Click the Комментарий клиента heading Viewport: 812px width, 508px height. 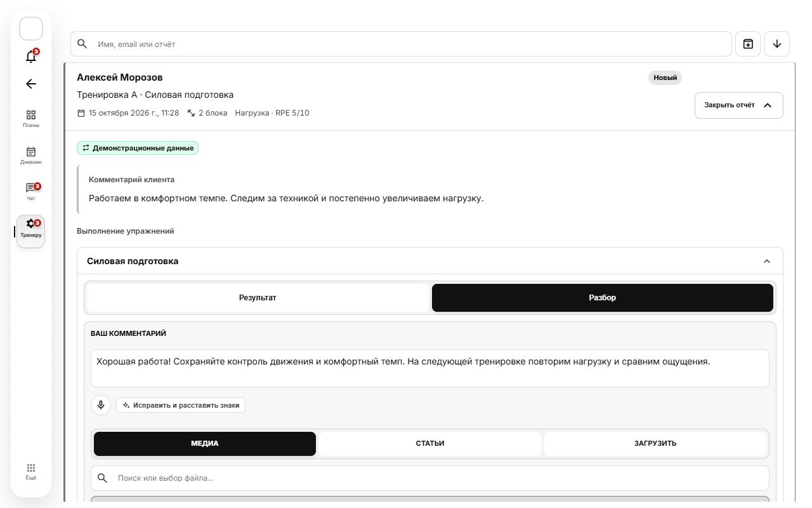click(131, 180)
